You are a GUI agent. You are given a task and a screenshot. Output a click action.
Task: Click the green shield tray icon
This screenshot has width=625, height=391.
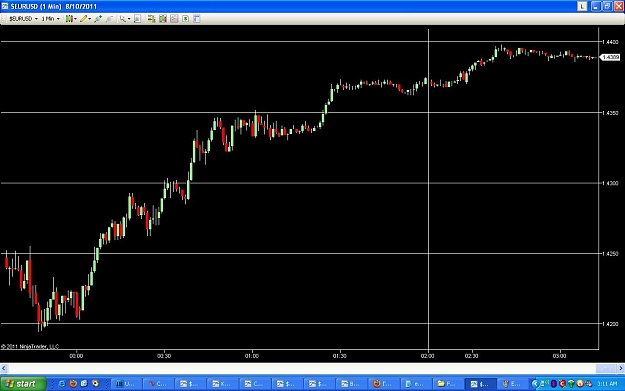pos(571,384)
